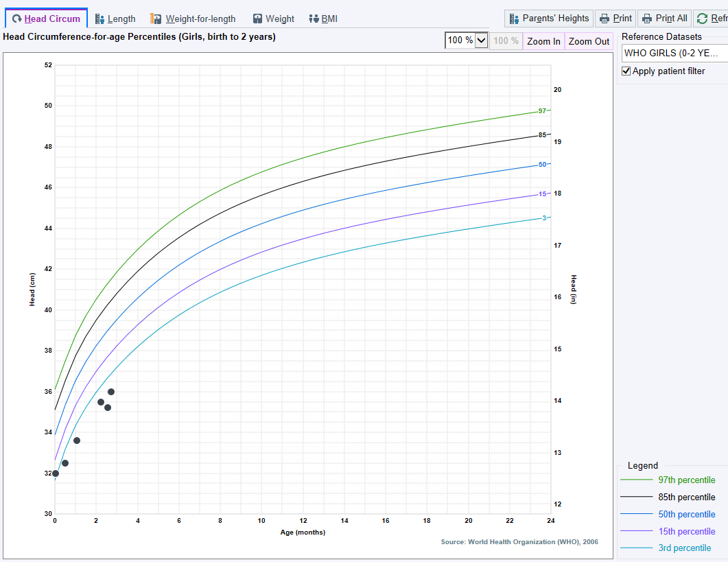Select the 97th percentile legend entry

coord(668,480)
